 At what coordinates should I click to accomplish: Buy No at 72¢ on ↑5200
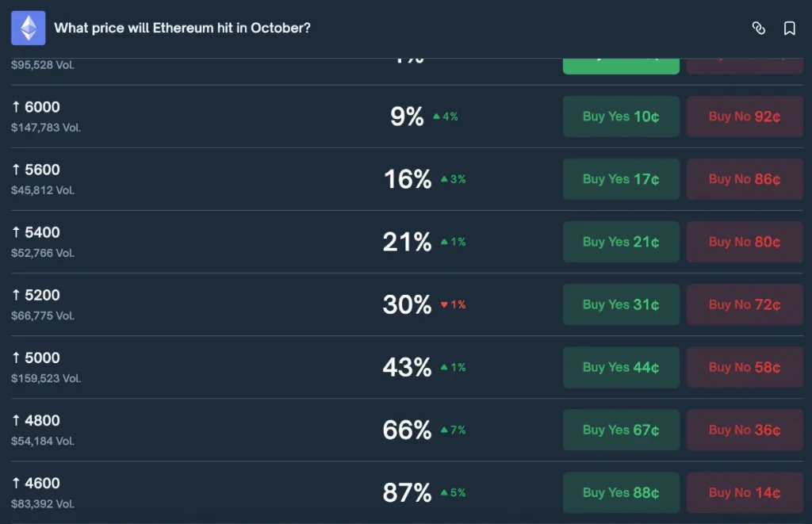pyautogui.click(x=745, y=304)
